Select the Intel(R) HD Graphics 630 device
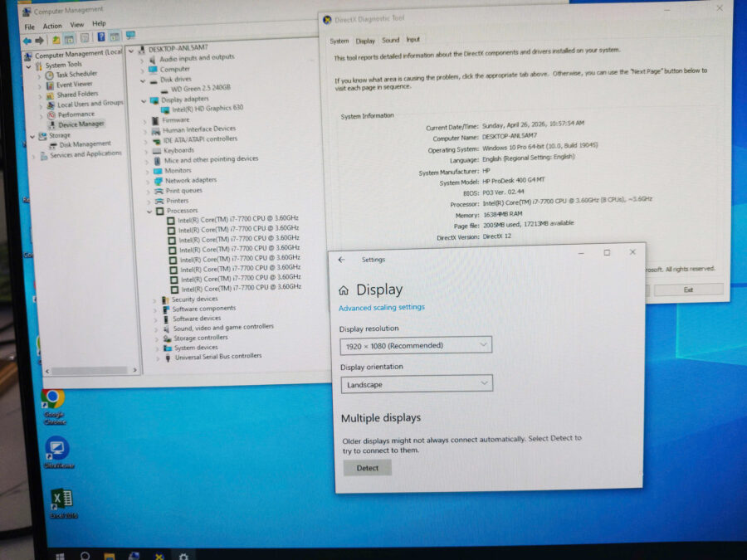The height and width of the screenshot is (560, 747). click(x=207, y=109)
